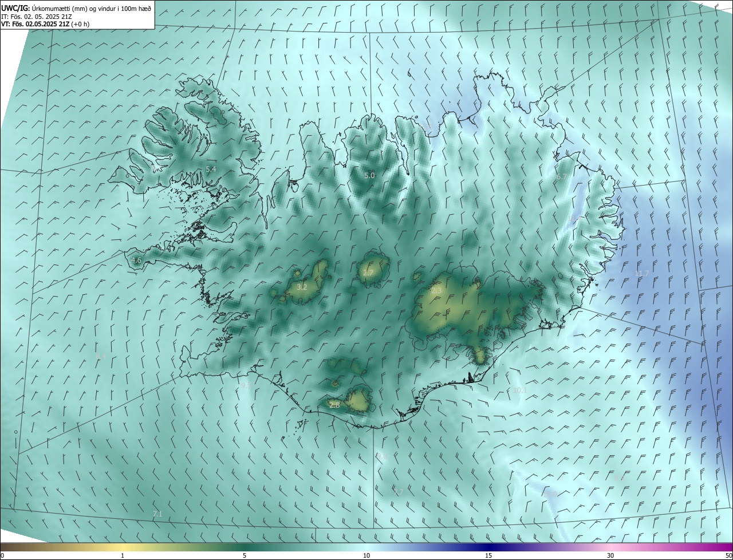Image resolution: width=733 pixels, height=560 pixels.
Task: Click the 4.6 value on the western peninsula
Action: (x=136, y=261)
